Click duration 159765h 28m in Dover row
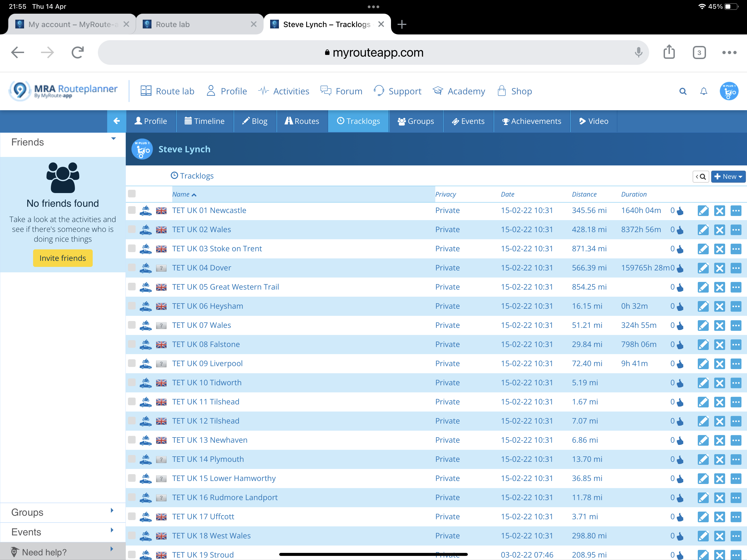This screenshot has height=560, width=747. tap(645, 268)
